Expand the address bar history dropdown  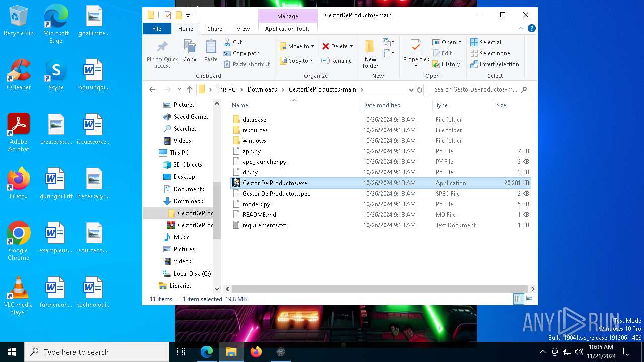pos(411,89)
